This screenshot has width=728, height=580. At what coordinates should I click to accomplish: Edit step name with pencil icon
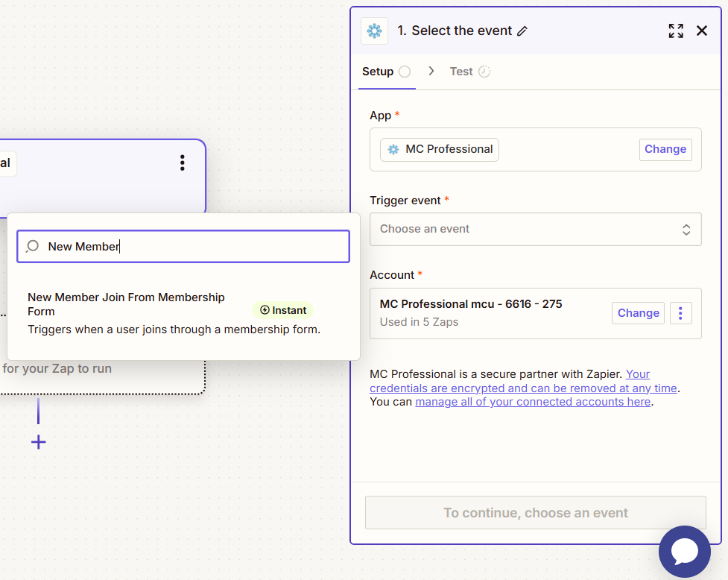pyautogui.click(x=522, y=31)
